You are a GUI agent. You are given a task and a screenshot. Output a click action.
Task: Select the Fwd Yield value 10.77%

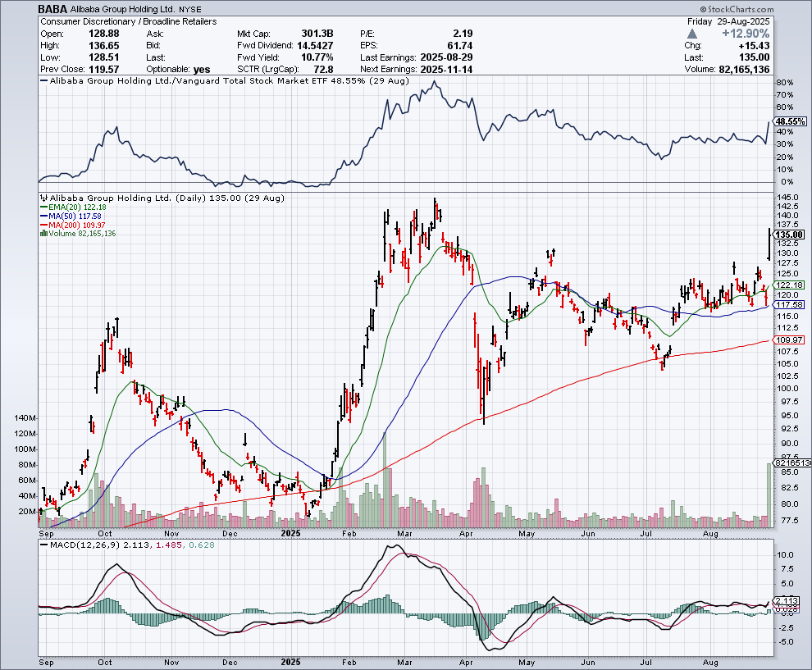tap(317, 57)
